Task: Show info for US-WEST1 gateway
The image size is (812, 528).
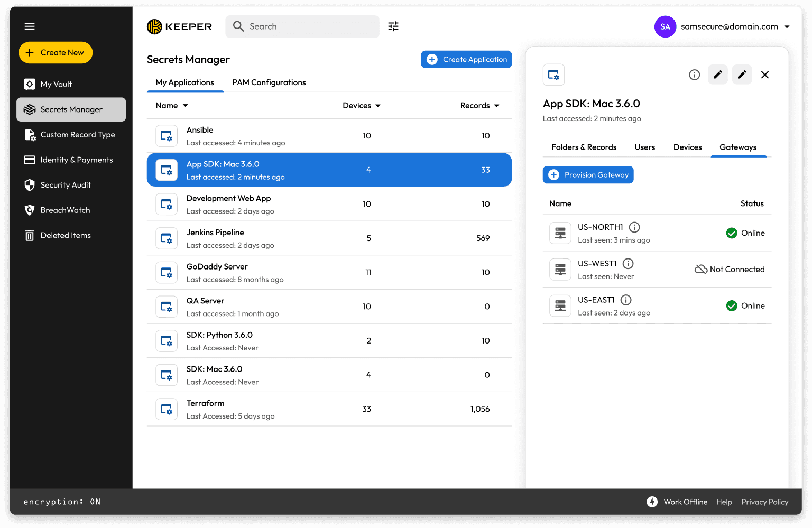Action: click(x=628, y=264)
